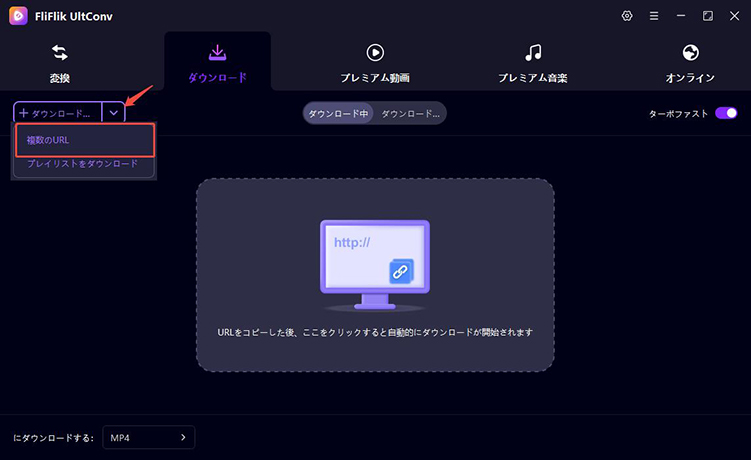This screenshot has width=751, height=460.
Task: Switch to the 変換 tab
Action: (60, 63)
